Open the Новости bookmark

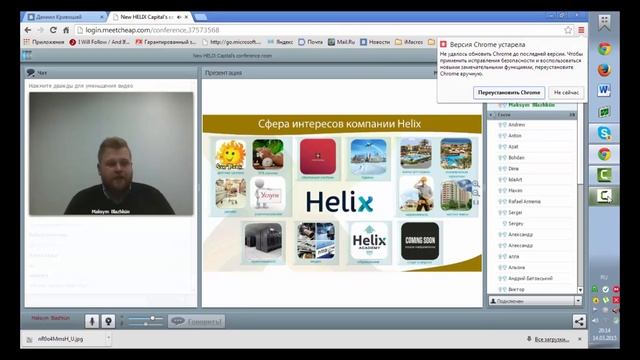click(x=375, y=42)
